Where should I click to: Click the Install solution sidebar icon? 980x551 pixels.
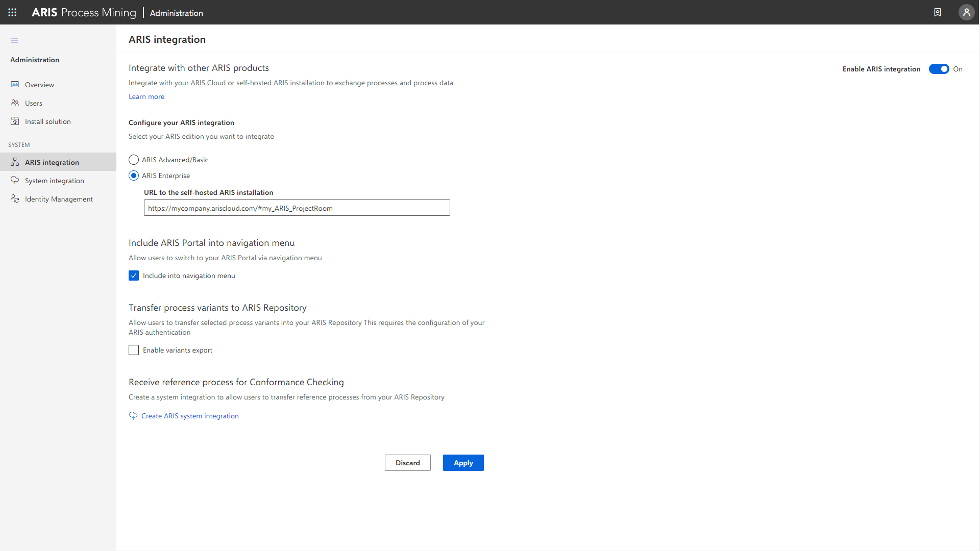pos(15,121)
